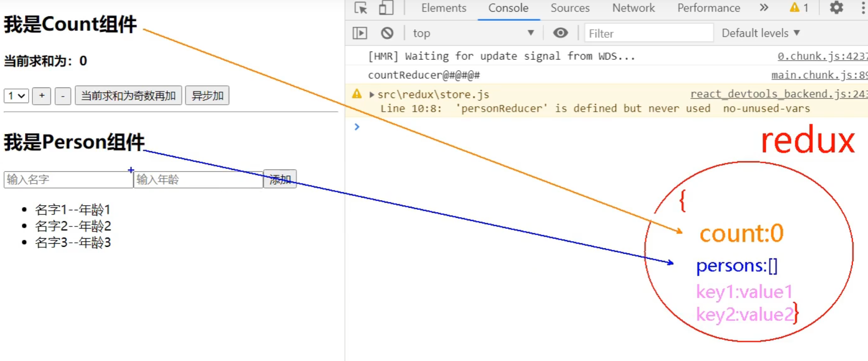Screen dimensions: 868x361
Task: Toggle the device toolbar icon
Action: click(x=386, y=8)
